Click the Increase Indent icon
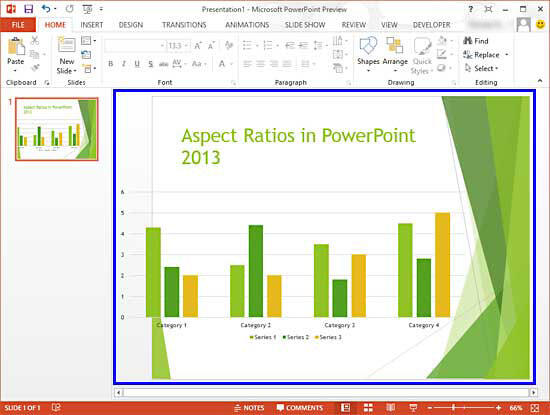The width and height of the screenshot is (550, 415). pos(303,46)
